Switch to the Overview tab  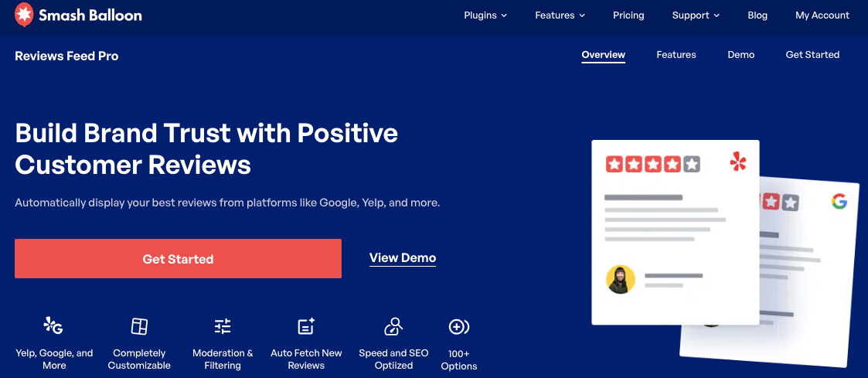[x=603, y=55]
